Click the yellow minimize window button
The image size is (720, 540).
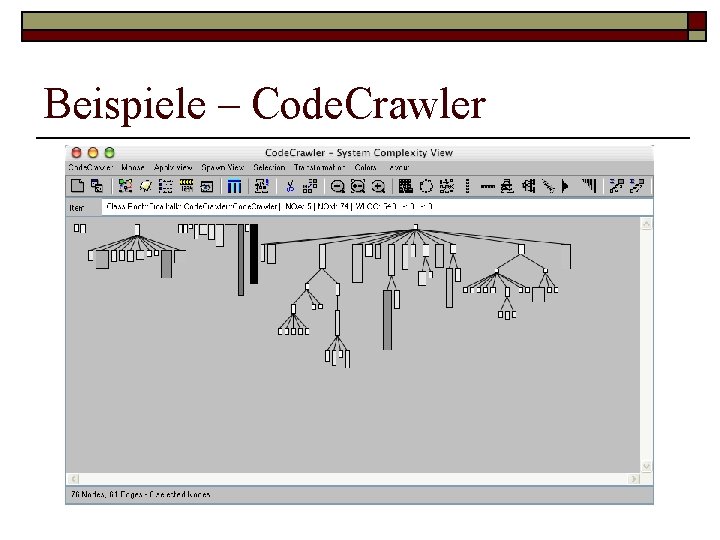click(93, 152)
